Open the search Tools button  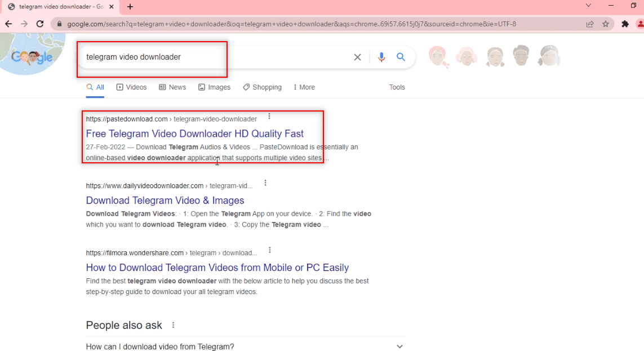click(x=397, y=87)
